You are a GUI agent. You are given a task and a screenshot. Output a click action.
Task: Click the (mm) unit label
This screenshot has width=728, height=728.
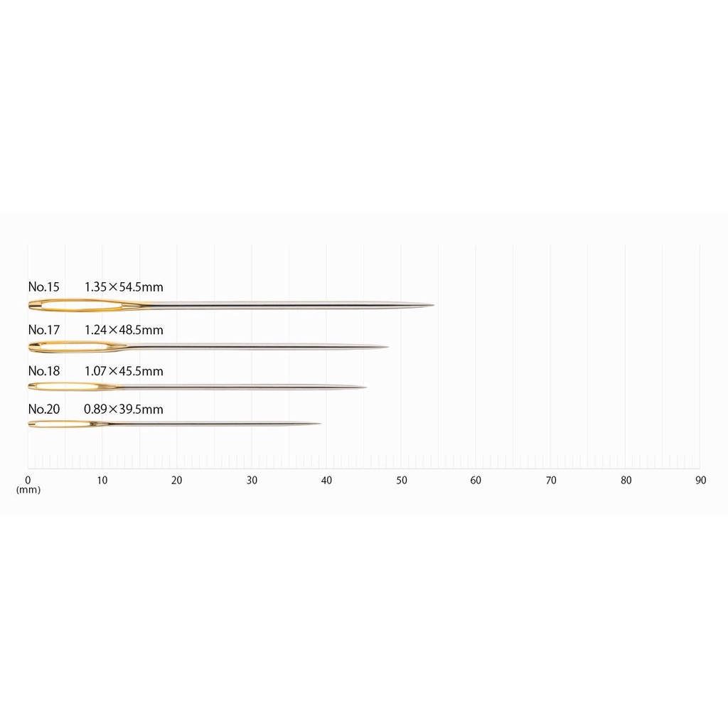[28, 490]
